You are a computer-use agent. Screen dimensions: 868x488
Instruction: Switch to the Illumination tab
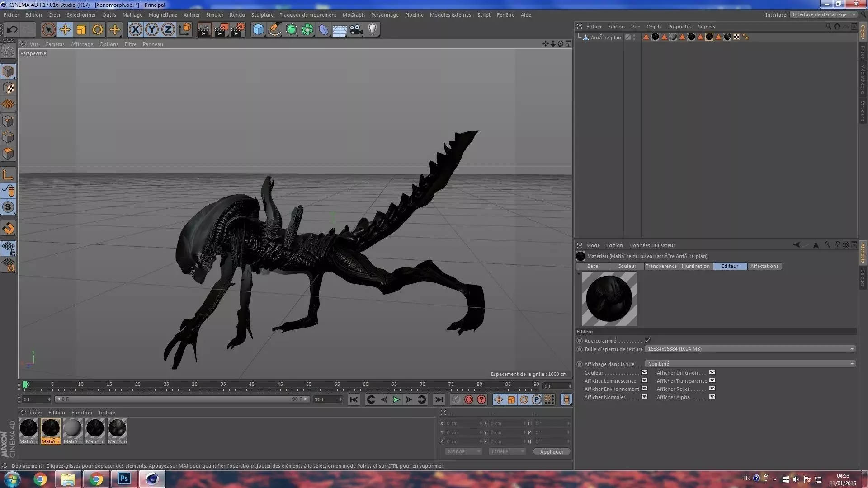pos(695,266)
